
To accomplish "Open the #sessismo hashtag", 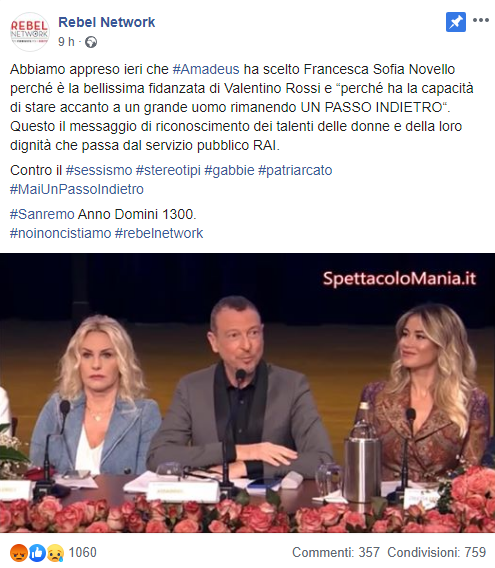I will click(x=99, y=170).
